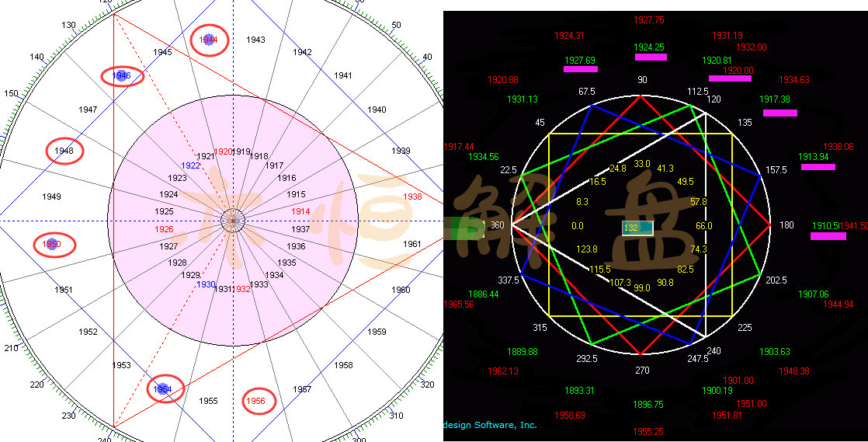The width and height of the screenshot is (868, 442).
Task: Click the 220 degree label on the rim
Action: point(37,385)
